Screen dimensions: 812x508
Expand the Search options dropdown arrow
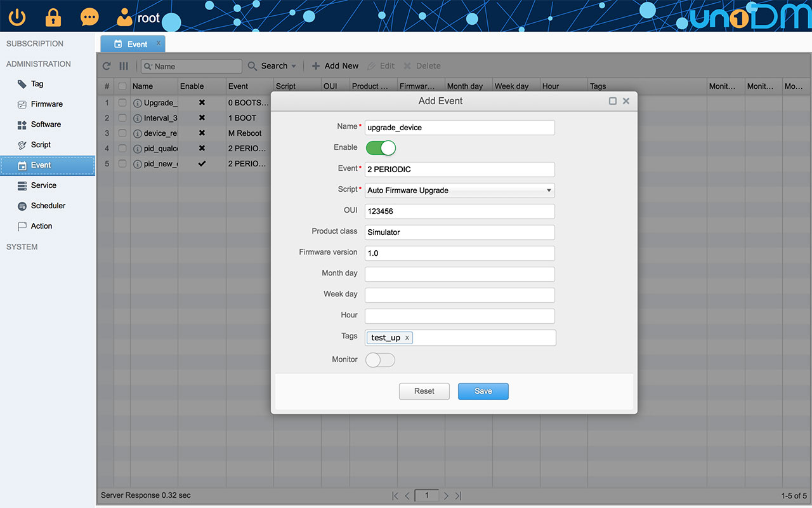294,66
